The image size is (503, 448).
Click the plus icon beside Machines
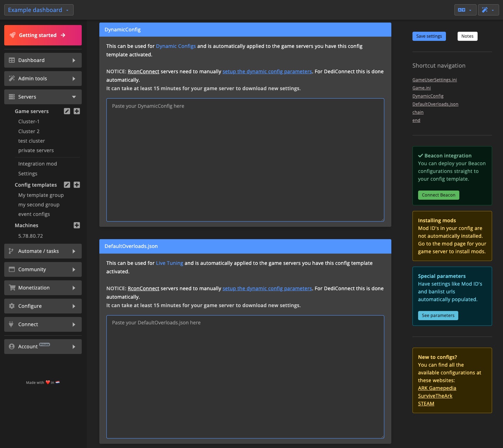77,225
